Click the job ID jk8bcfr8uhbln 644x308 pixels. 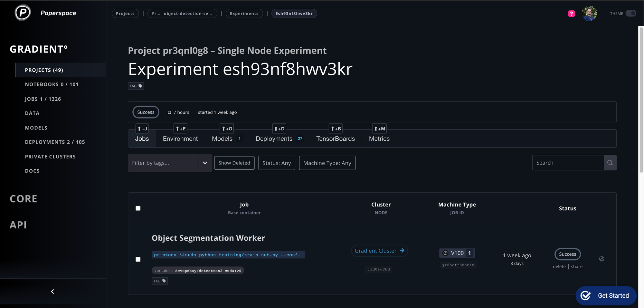(x=458, y=265)
